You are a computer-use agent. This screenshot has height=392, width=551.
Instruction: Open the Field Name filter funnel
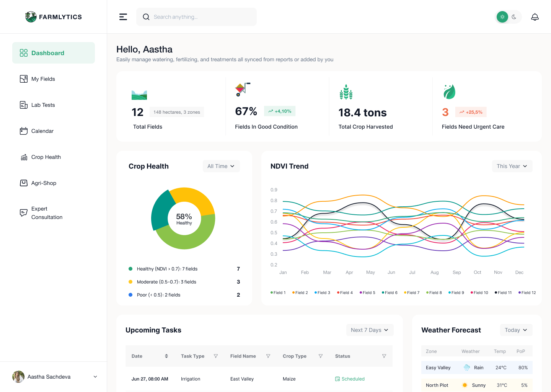(268, 356)
